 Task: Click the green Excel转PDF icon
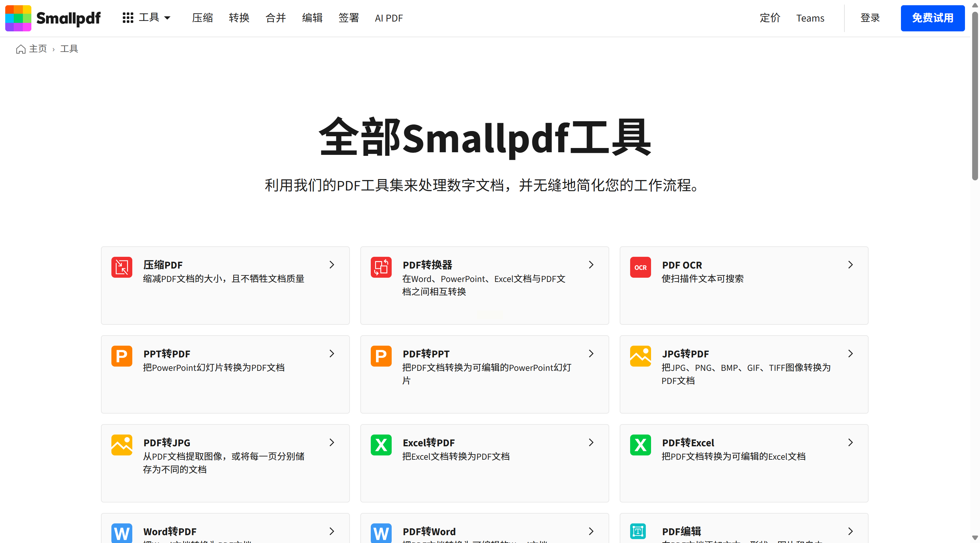click(381, 445)
